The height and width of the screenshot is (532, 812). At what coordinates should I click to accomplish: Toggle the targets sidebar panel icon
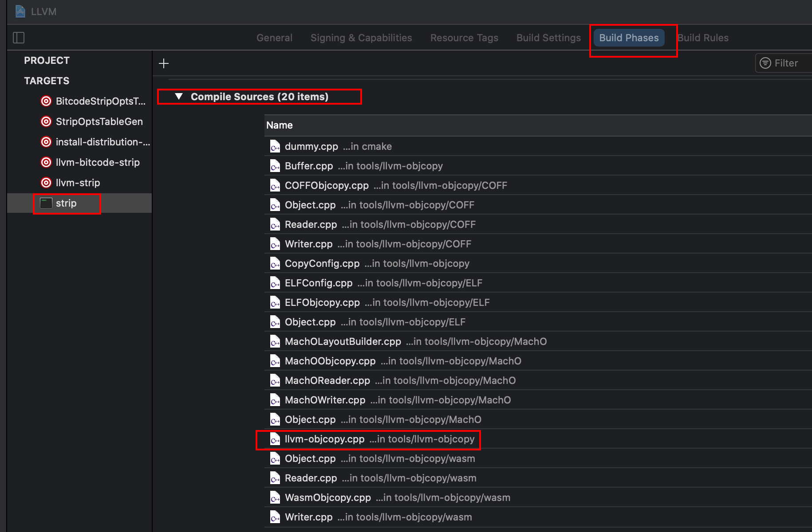[19, 38]
